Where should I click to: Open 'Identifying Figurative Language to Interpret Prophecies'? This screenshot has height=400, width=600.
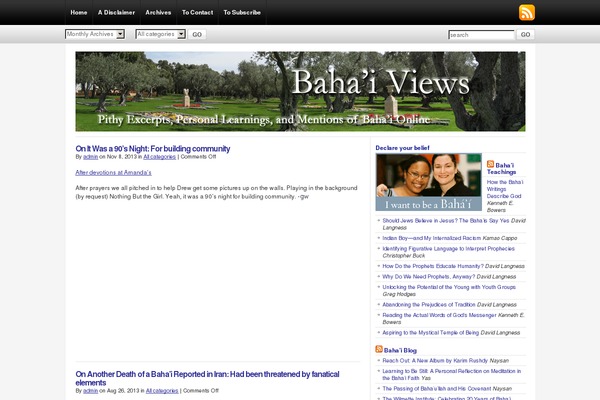448,249
